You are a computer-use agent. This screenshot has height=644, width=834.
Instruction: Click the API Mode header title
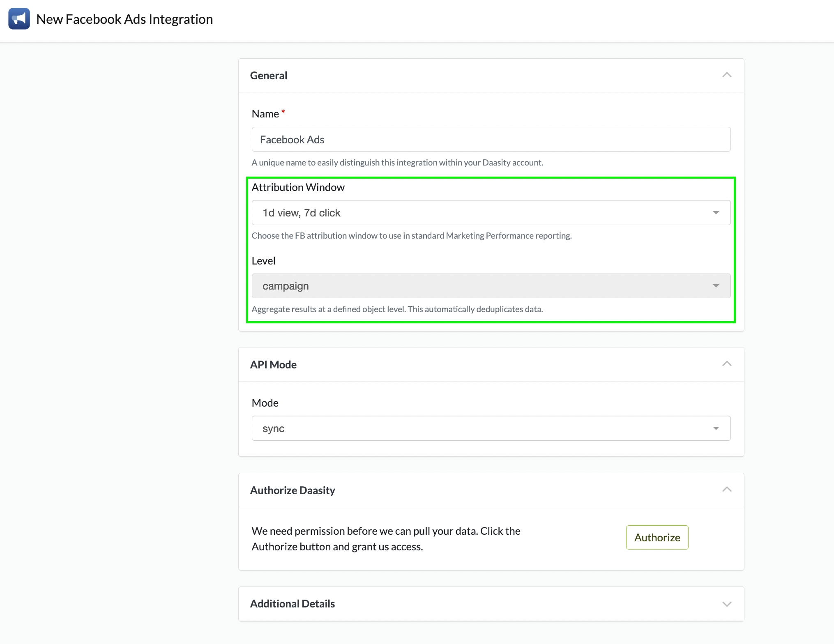click(x=273, y=365)
